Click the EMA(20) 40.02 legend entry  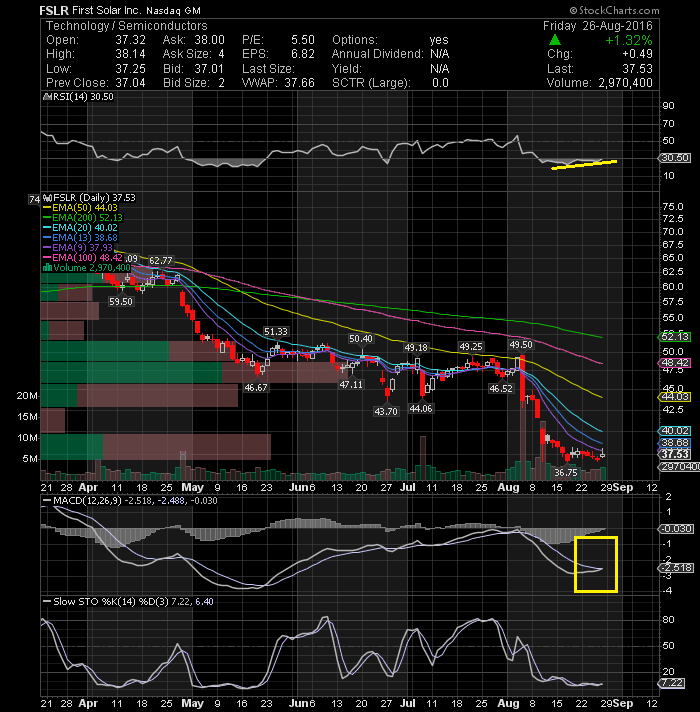[80, 227]
